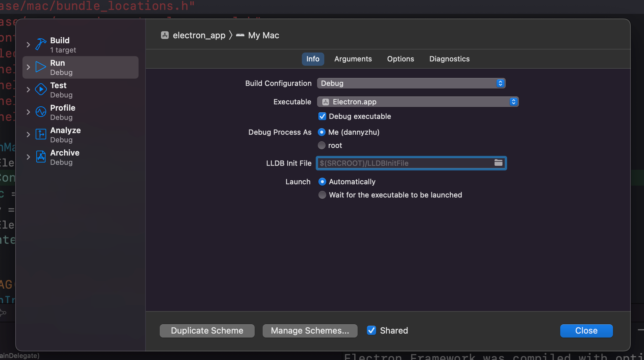Screen dimensions: 644x360
Task: Toggle the Debug executable checkbox
Action: point(322,116)
